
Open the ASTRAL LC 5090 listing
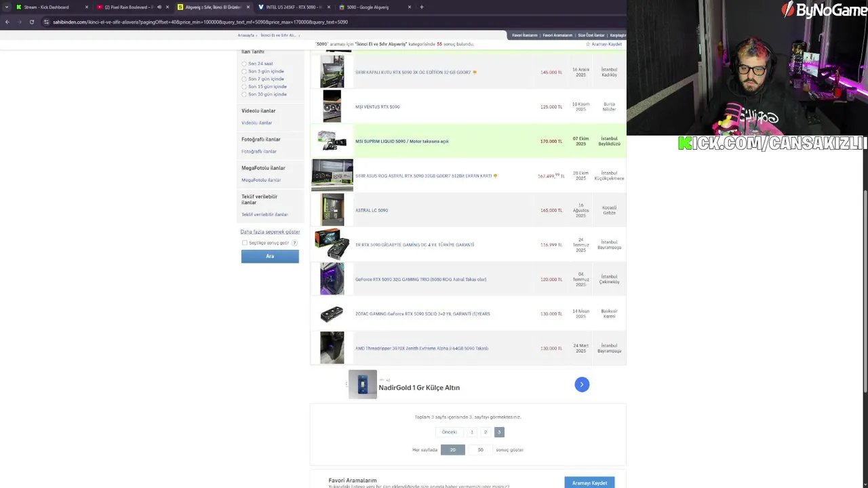point(372,210)
